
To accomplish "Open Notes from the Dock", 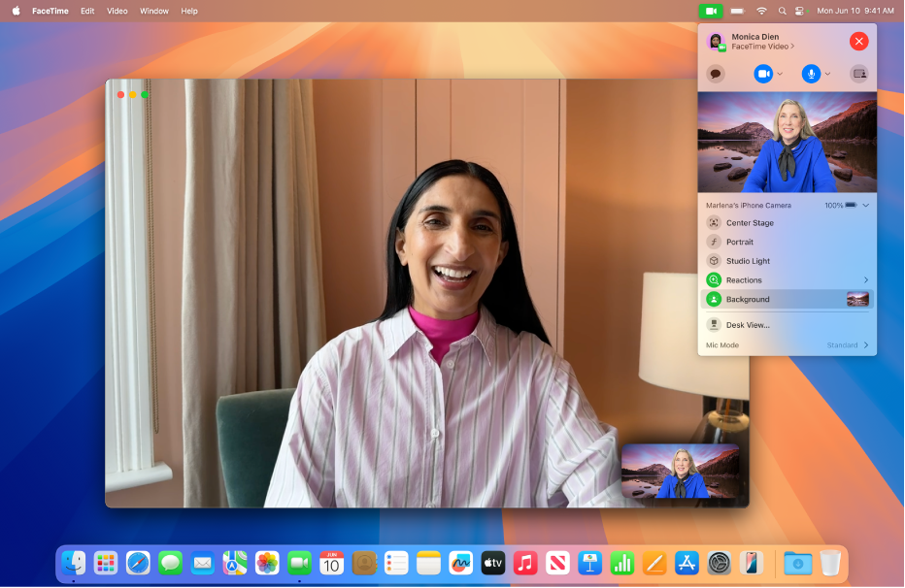I will pos(428,563).
